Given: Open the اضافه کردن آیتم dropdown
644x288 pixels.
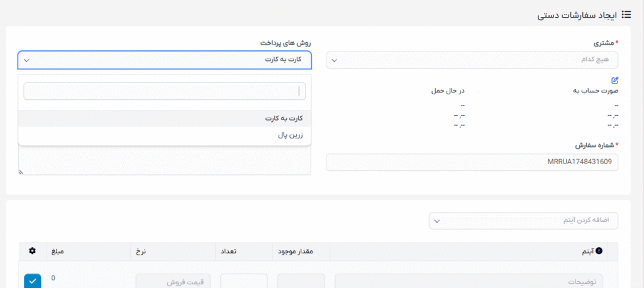Looking at the screenshot, I should pos(523,221).
